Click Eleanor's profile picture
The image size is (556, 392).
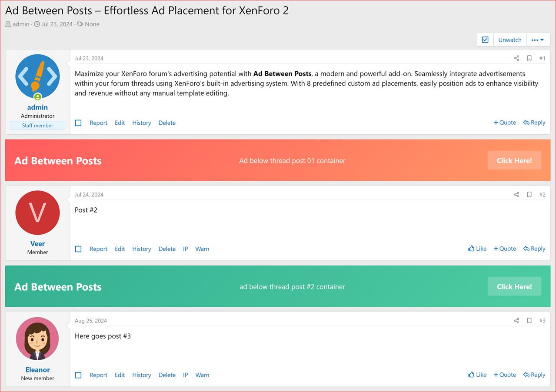[x=37, y=339]
